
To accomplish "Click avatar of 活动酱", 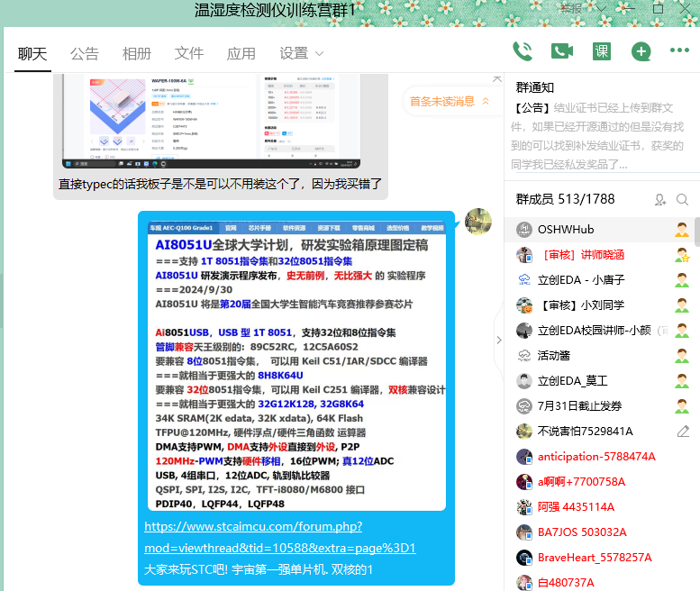I will tap(524, 356).
